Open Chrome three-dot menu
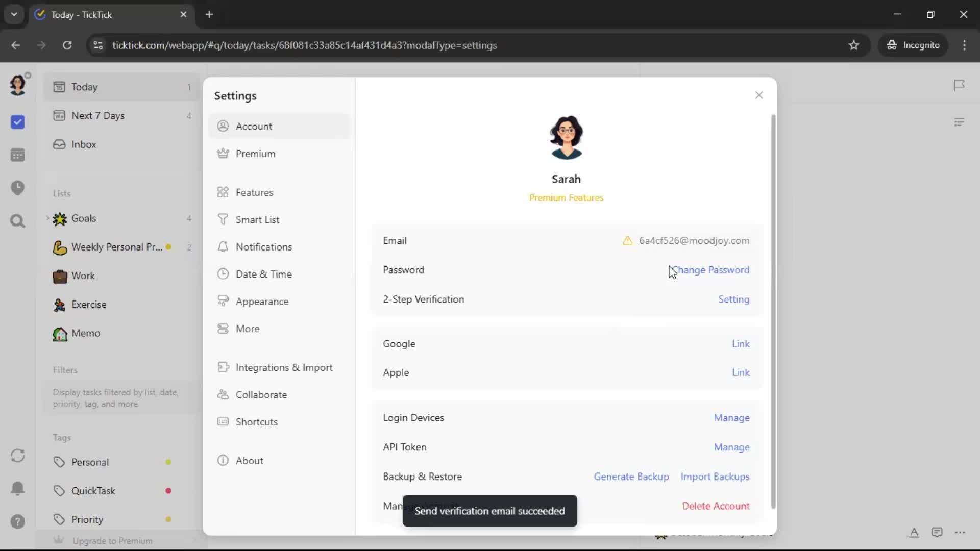Viewport: 980px width, 551px height. pos(964,45)
